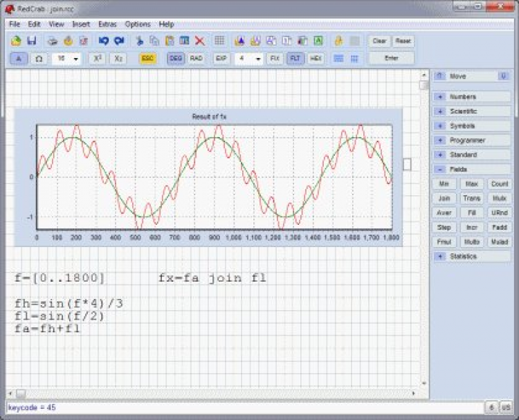
Task: Expand the Symbols panel
Action: coord(471,126)
